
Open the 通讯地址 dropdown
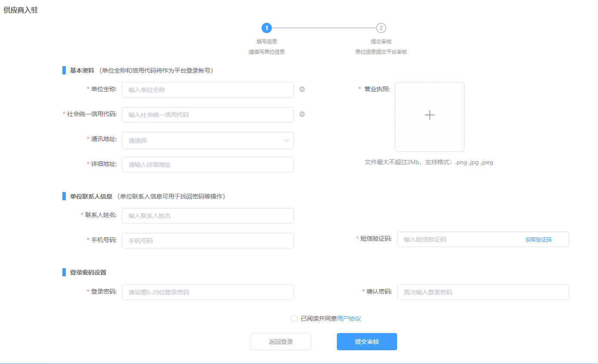208,141
